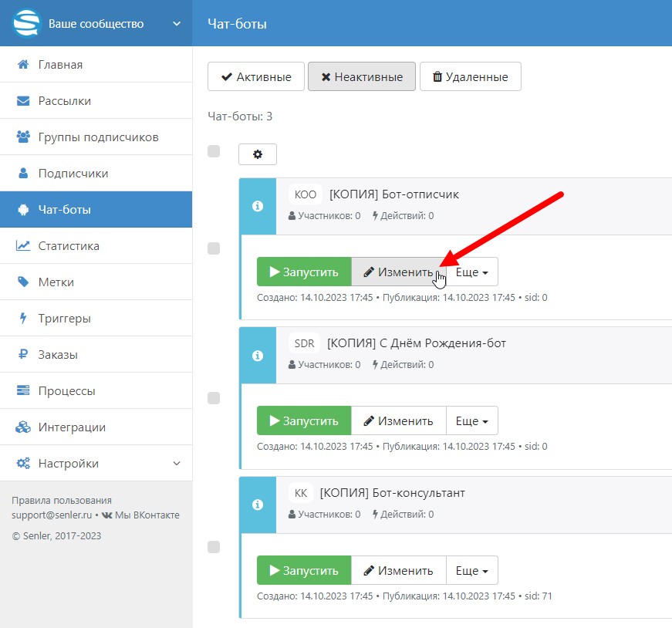Viewport: 672px width, 628px height.
Task: Click info icon of Бот-консультант bot
Action: pos(258,505)
